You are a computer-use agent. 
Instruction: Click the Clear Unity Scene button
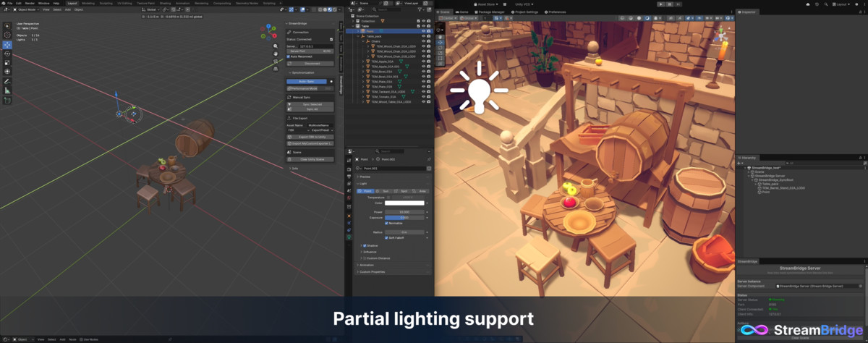click(310, 159)
